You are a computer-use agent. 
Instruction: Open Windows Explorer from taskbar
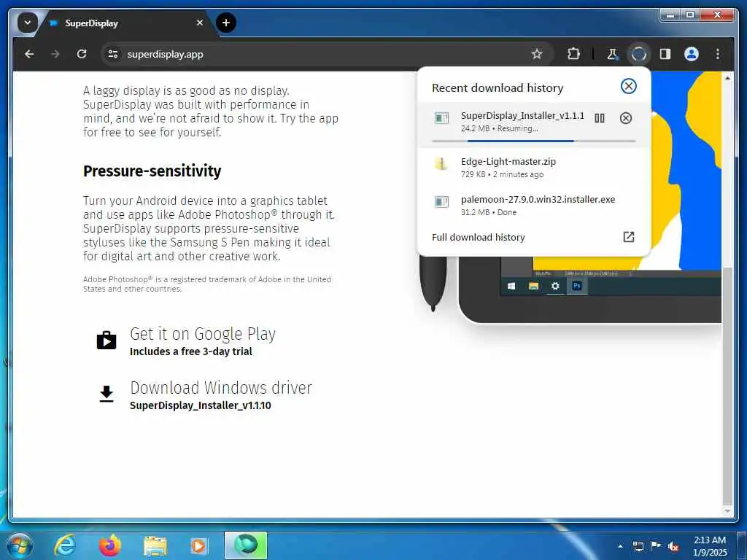[x=155, y=547]
